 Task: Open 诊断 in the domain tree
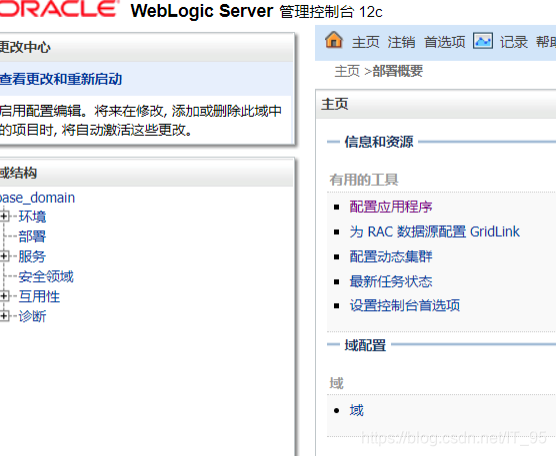[x=32, y=316]
